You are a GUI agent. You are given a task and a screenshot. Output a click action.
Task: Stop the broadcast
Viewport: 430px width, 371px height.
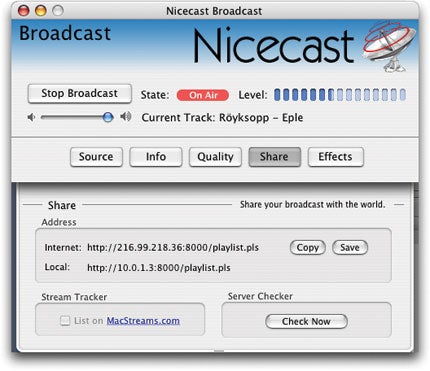[80, 93]
